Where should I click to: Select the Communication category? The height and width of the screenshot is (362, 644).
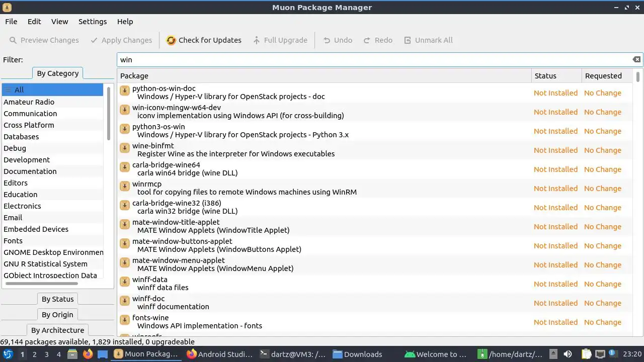click(52, 114)
